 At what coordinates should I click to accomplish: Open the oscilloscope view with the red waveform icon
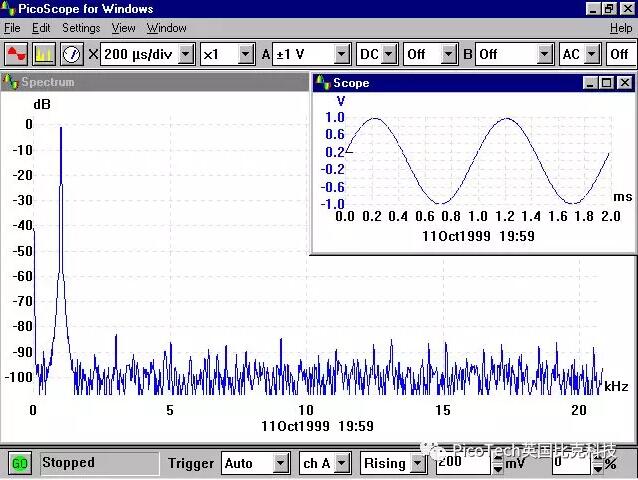(x=16, y=54)
